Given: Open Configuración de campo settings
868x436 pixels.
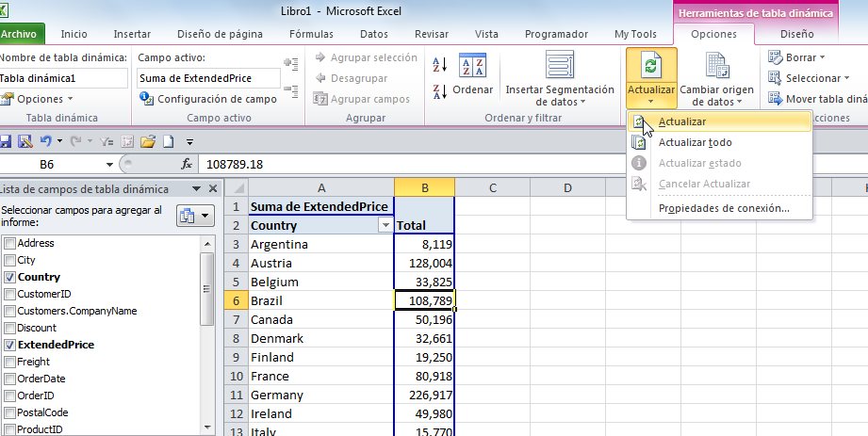Looking at the screenshot, I should point(208,99).
